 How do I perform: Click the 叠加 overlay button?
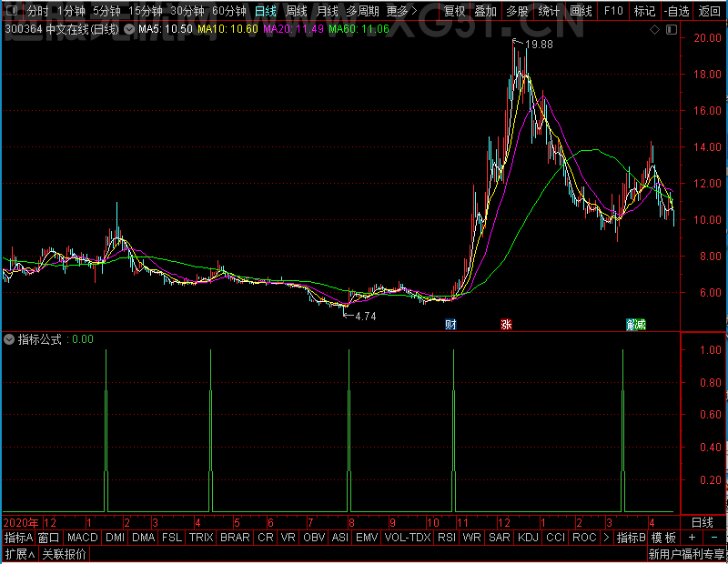tap(486, 11)
